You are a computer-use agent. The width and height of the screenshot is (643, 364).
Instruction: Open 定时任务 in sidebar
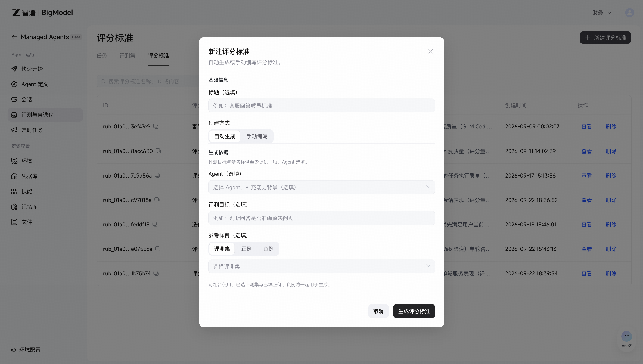click(x=45, y=130)
